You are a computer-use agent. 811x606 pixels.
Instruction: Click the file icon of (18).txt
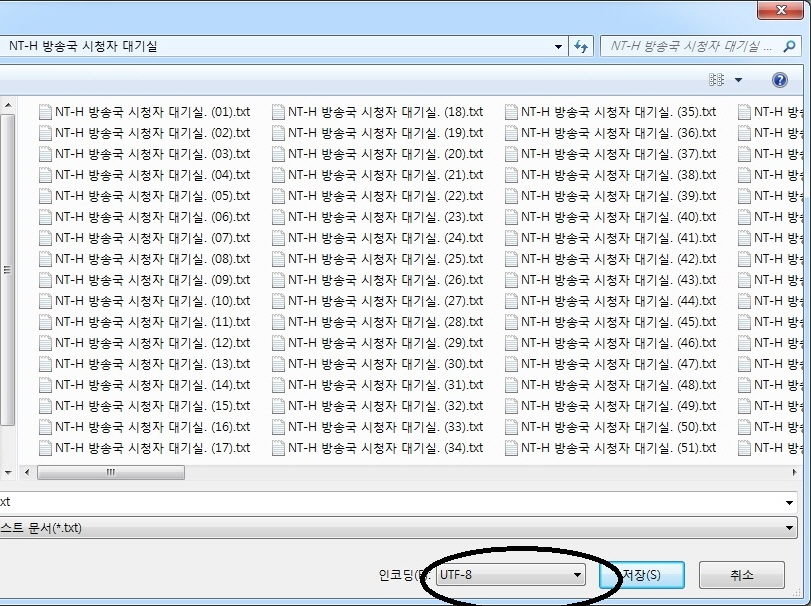click(278, 112)
